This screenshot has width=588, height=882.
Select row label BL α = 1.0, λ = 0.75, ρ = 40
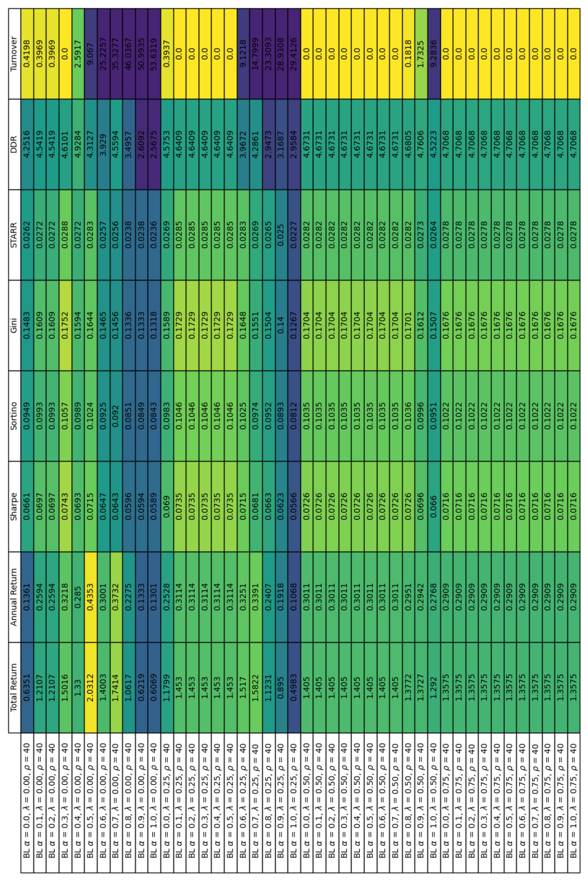[574, 803]
